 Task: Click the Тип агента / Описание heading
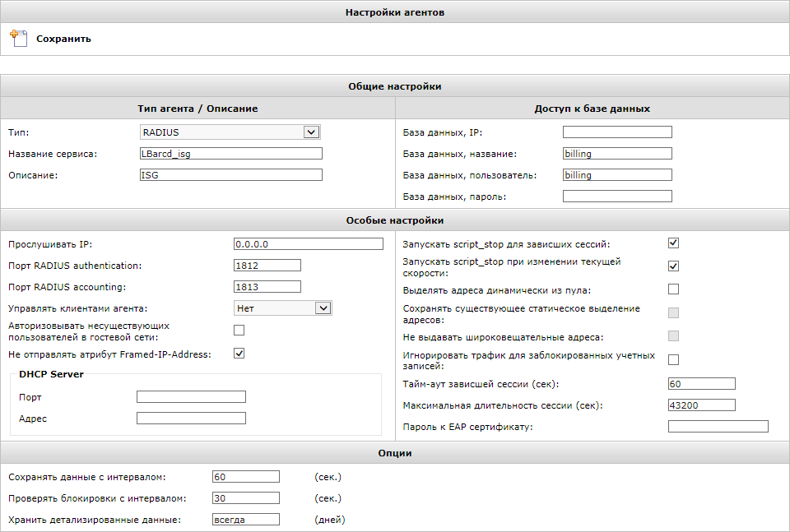tap(197, 109)
